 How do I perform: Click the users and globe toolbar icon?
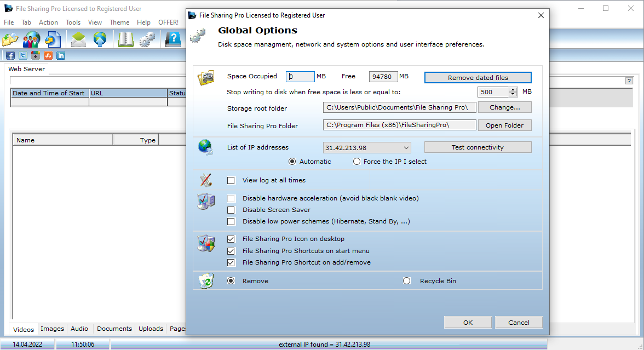click(31, 39)
